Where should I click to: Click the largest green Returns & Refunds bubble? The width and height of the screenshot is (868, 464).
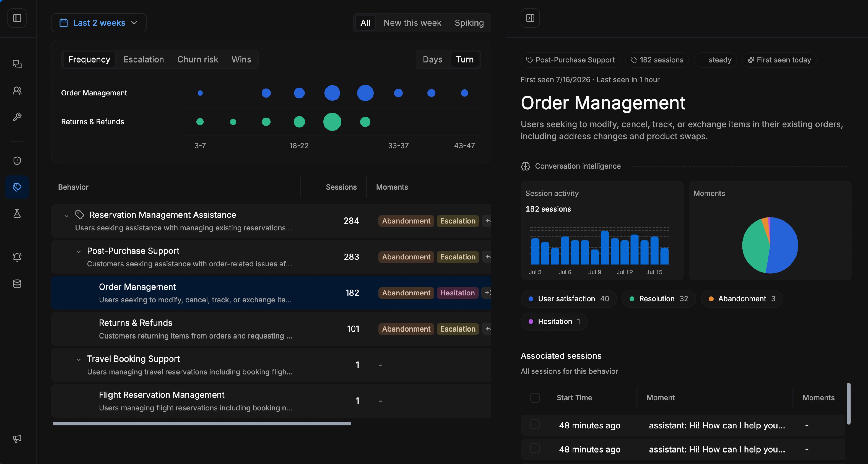pyautogui.click(x=332, y=122)
